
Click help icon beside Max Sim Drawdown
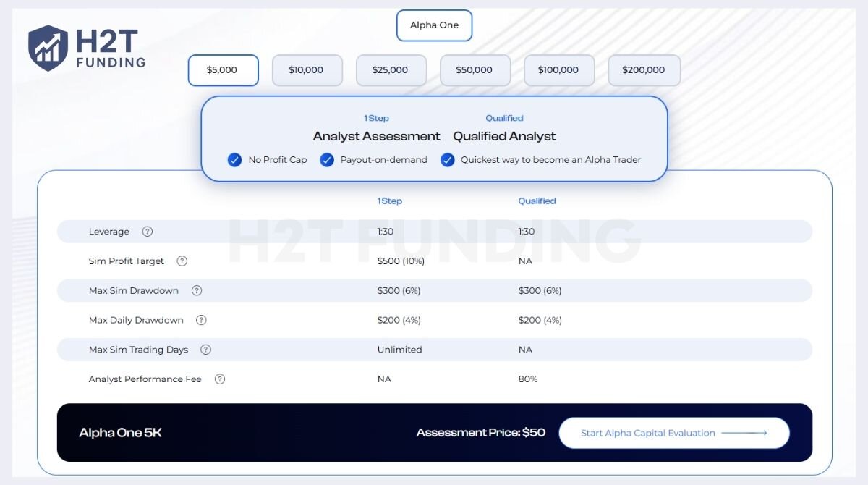197,291
